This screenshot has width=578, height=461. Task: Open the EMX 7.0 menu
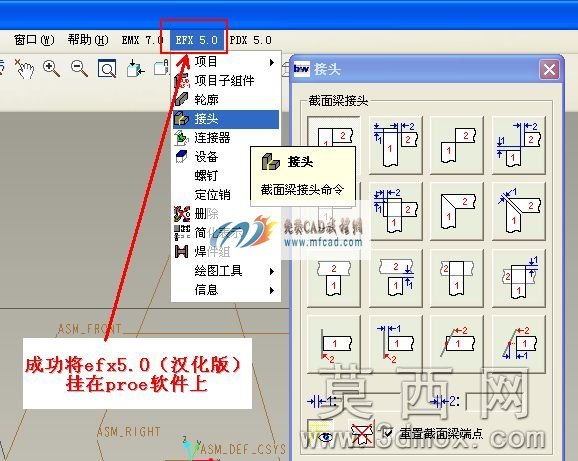tap(142, 40)
